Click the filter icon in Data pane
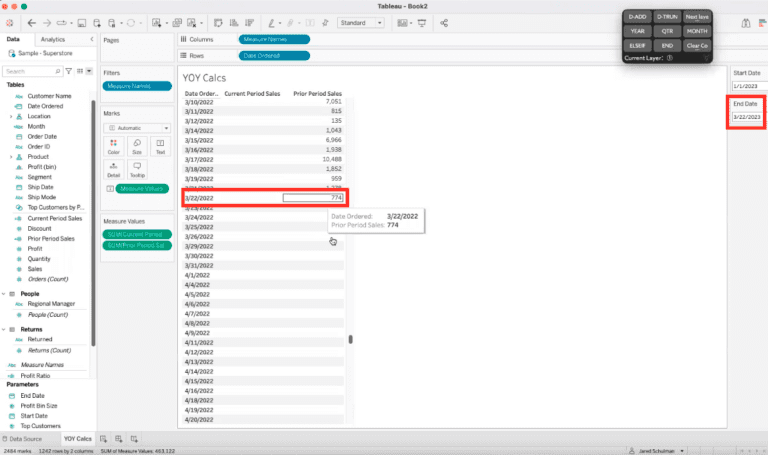 [69, 72]
